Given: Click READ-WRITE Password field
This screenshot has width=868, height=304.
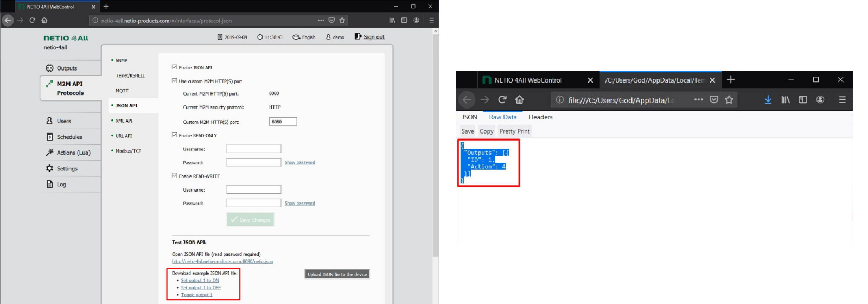Looking at the screenshot, I should coord(253,203).
